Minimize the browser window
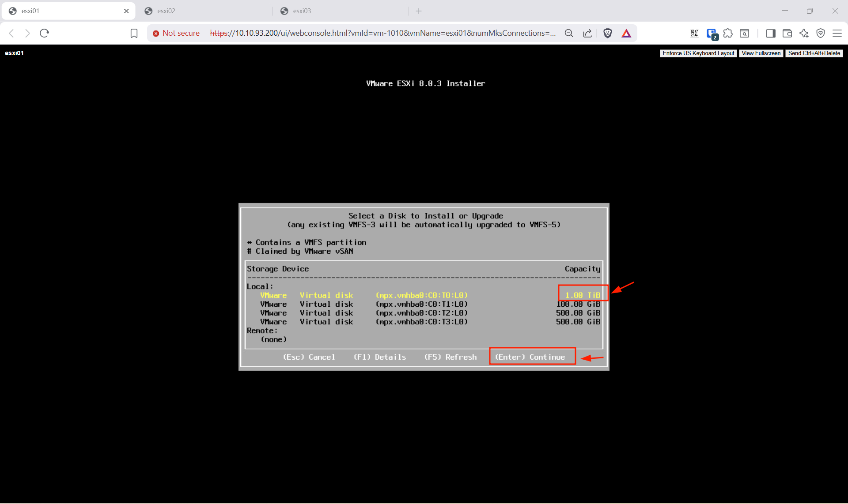The width and height of the screenshot is (848, 504). point(785,11)
